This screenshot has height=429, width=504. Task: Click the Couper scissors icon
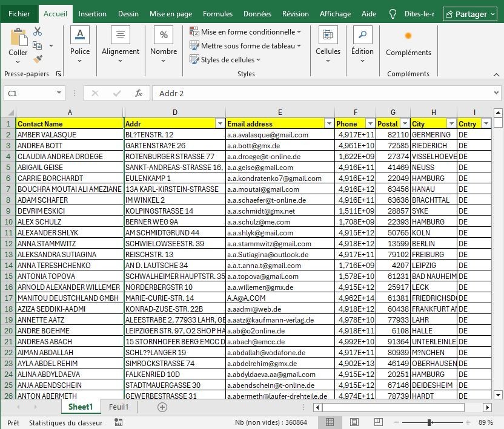[x=38, y=31]
